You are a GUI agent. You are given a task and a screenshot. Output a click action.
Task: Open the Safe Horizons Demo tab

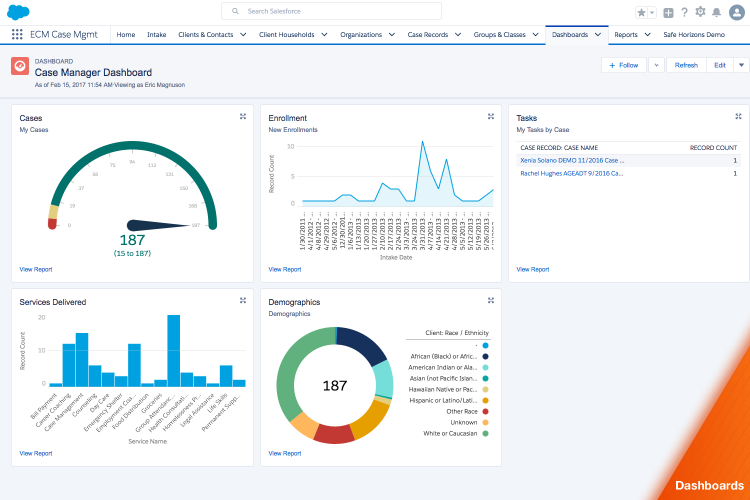point(694,34)
